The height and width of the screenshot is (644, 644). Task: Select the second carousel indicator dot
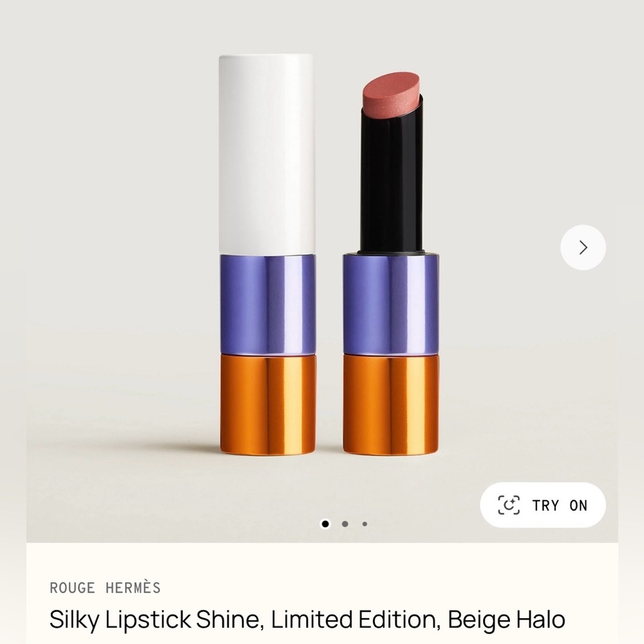(x=343, y=525)
